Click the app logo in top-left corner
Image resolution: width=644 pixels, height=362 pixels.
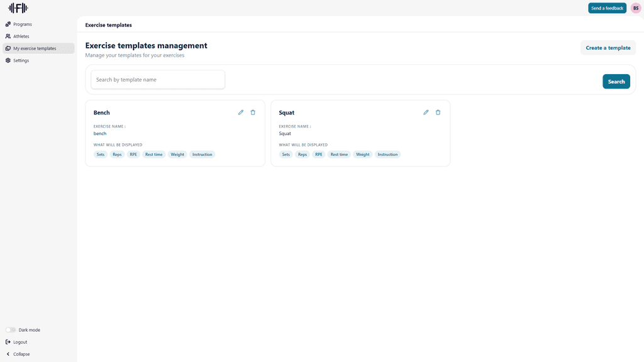click(x=18, y=8)
